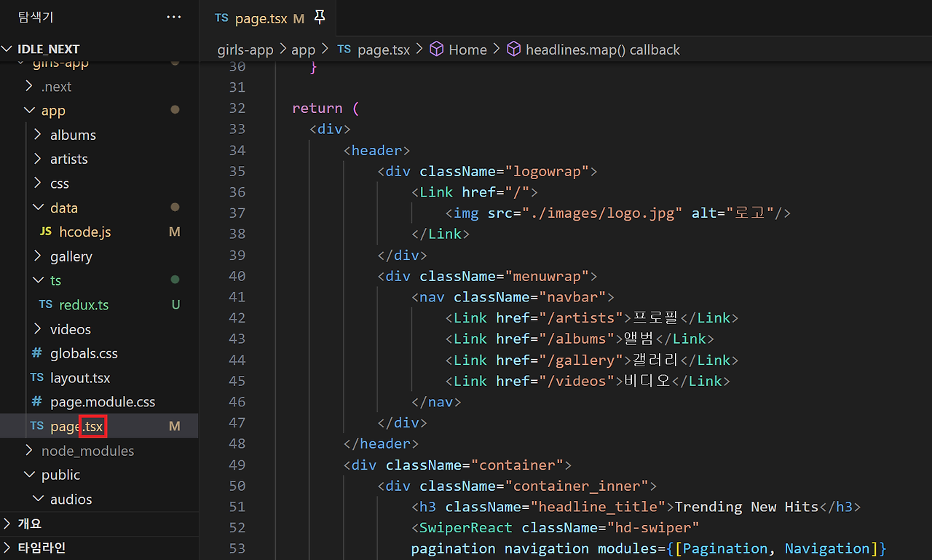The image size is (932, 560).
Task: Click the TS icon on the page.tsx tab
Action: pyautogui.click(x=221, y=17)
